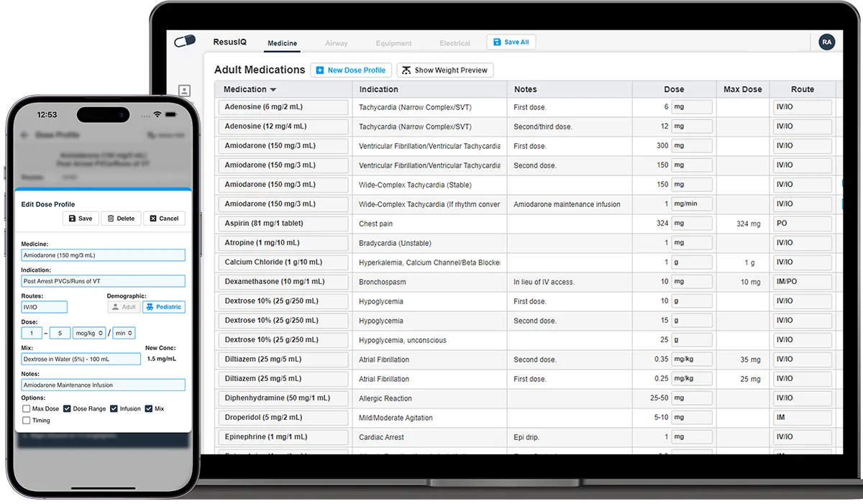
Task: Open the mcg/kg dose unit dropdown
Action: click(89, 333)
